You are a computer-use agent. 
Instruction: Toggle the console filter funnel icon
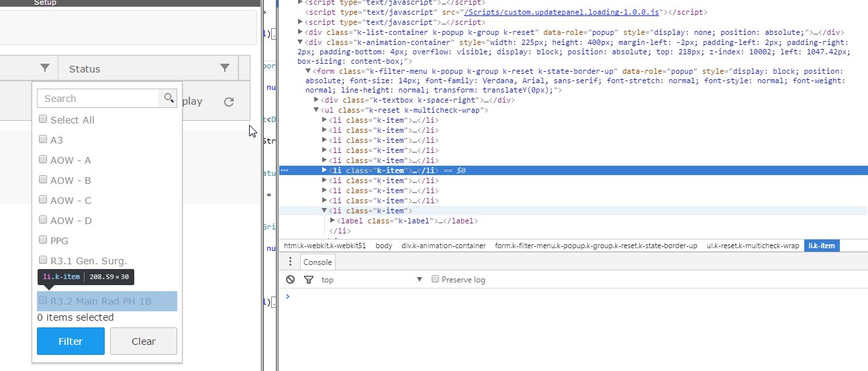coord(308,280)
